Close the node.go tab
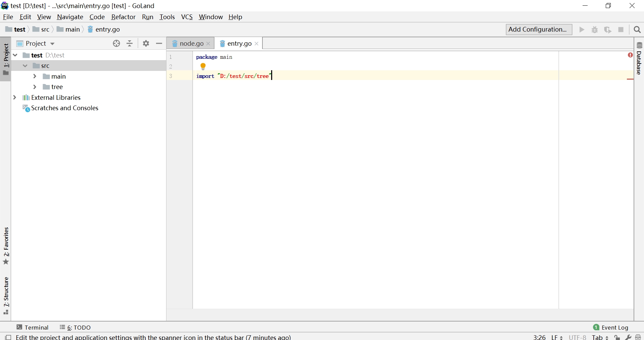Screen dimensions: 644x340 [x=208, y=44]
